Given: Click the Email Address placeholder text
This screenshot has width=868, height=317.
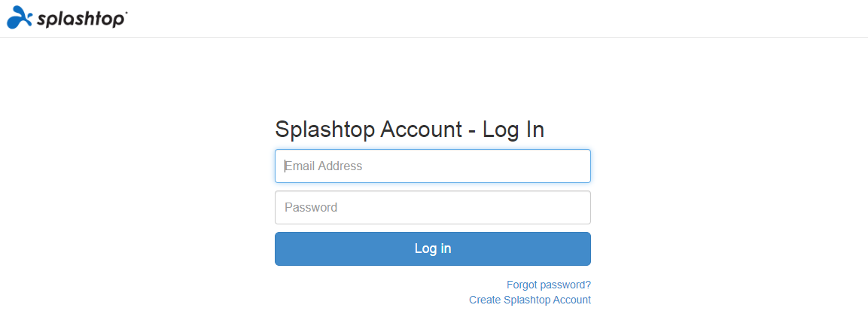Looking at the screenshot, I should pyautogui.click(x=324, y=166).
